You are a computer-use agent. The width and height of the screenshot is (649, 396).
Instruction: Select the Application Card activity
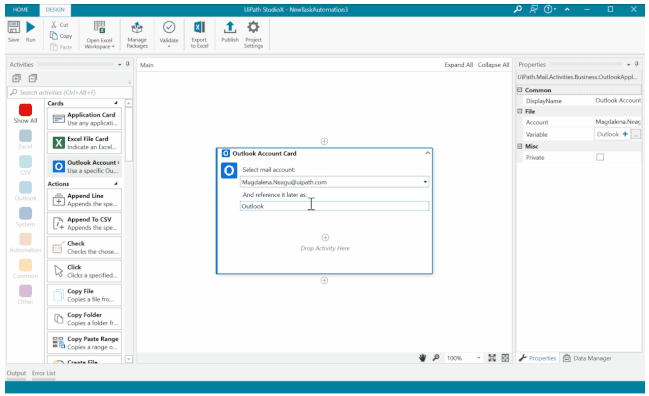point(84,119)
